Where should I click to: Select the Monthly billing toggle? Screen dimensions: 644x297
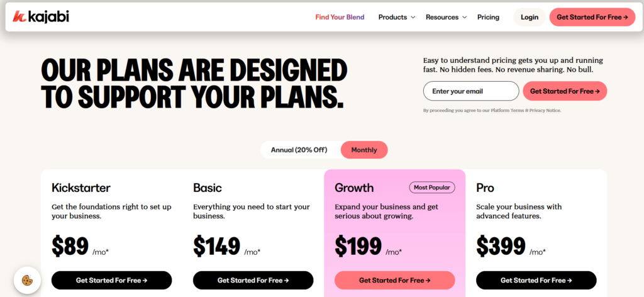364,150
